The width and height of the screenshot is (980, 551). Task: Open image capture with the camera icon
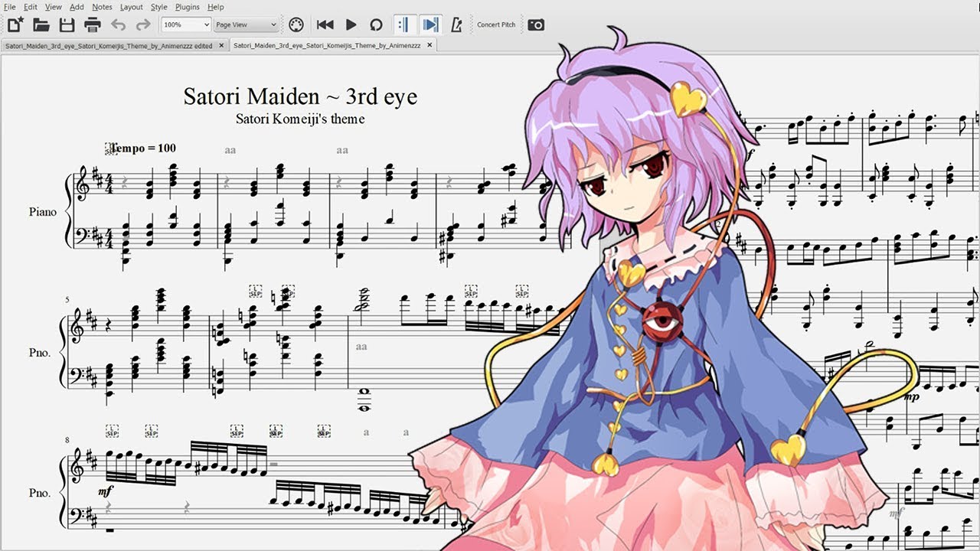(x=536, y=24)
